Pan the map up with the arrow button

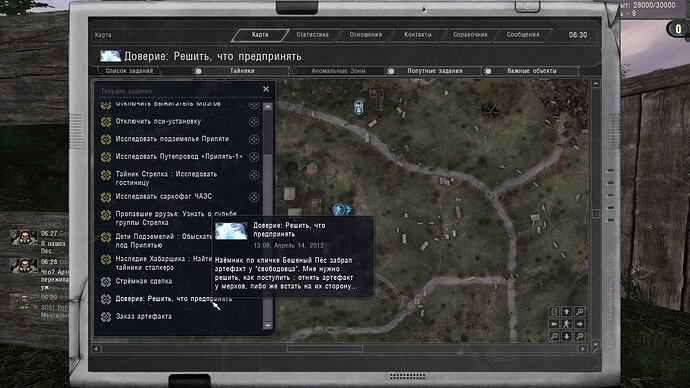[567, 311]
